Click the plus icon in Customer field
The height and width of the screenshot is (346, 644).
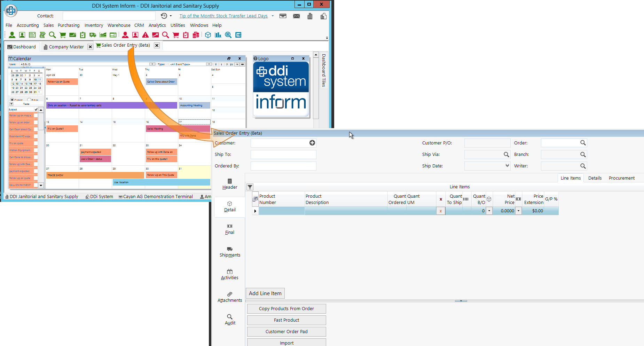pos(312,143)
